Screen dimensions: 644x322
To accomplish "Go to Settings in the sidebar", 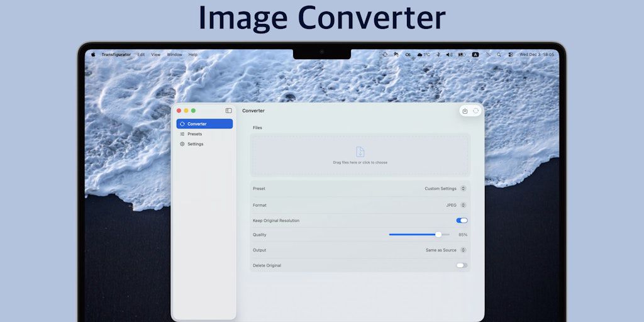I will pos(195,144).
